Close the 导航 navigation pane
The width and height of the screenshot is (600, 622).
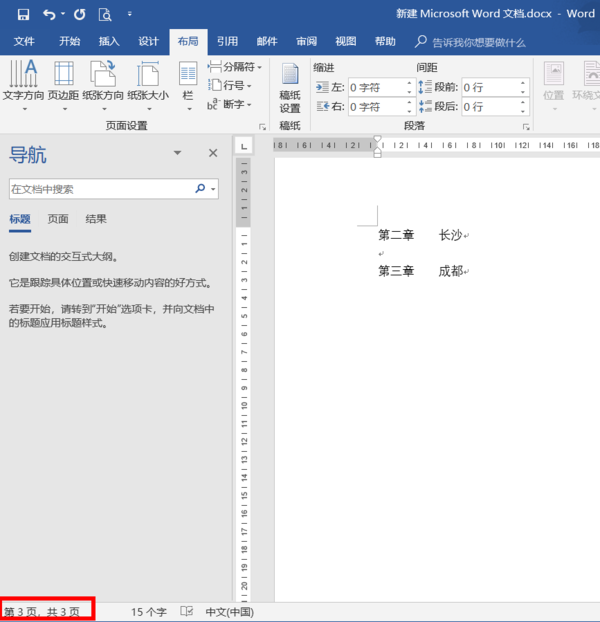pyautogui.click(x=213, y=153)
